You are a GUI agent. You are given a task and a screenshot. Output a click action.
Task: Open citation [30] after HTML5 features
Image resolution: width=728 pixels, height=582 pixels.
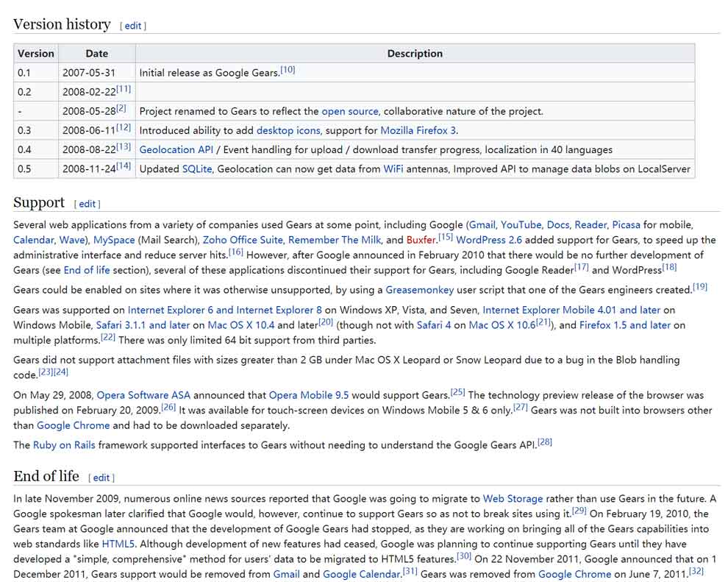tap(464, 556)
